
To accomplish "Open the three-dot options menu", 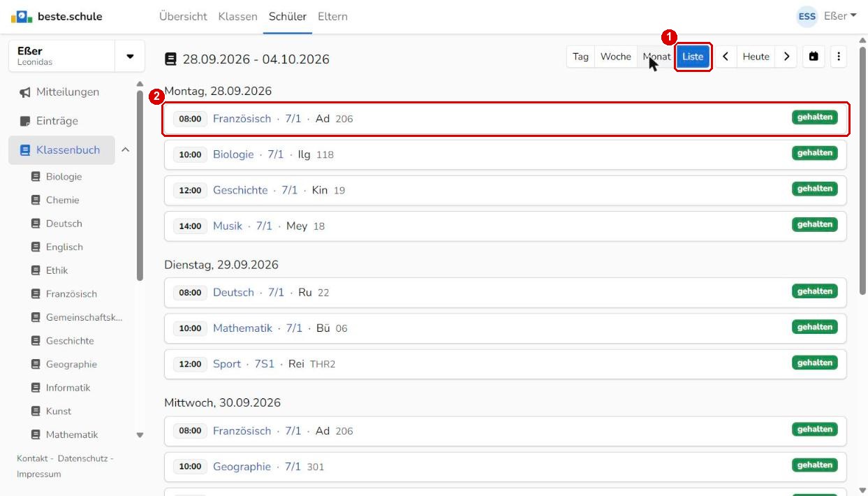I will pyautogui.click(x=839, y=57).
